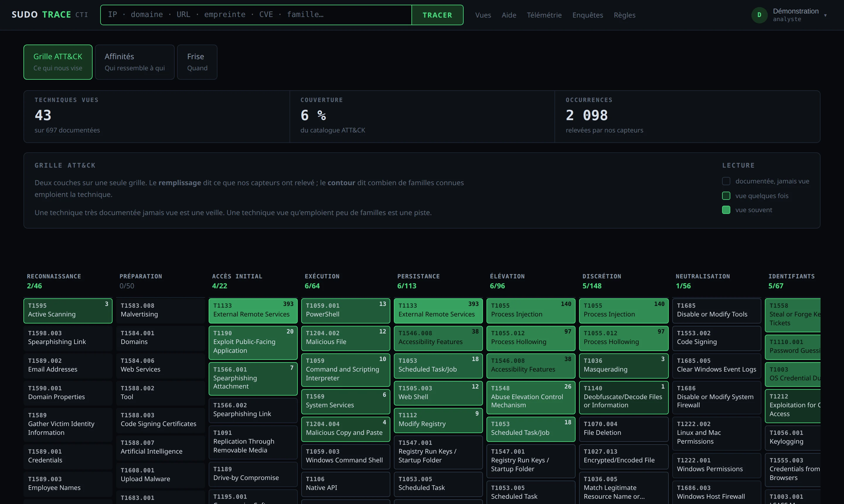
Task: Click the 'vue souvent' legend swatch
Action: pos(726,210)
